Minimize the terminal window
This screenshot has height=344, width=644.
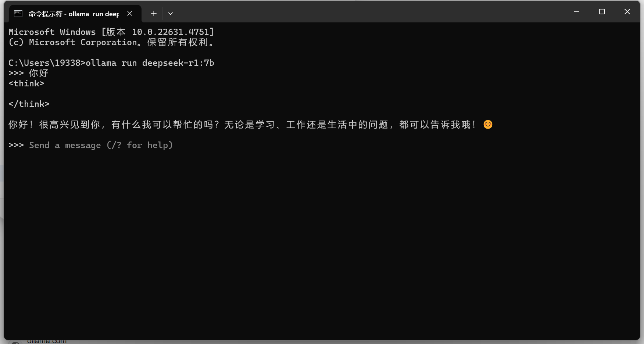click(x=576, y=12)
